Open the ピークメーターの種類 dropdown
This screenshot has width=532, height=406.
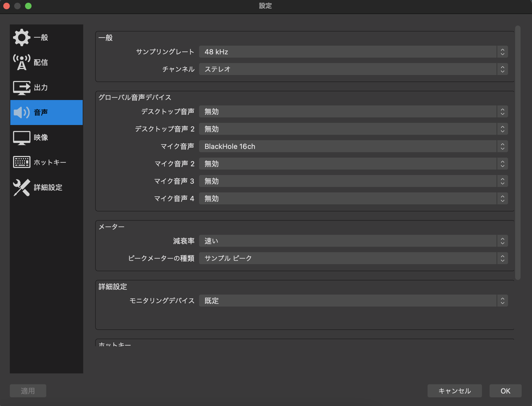click(x=351, y=258)
